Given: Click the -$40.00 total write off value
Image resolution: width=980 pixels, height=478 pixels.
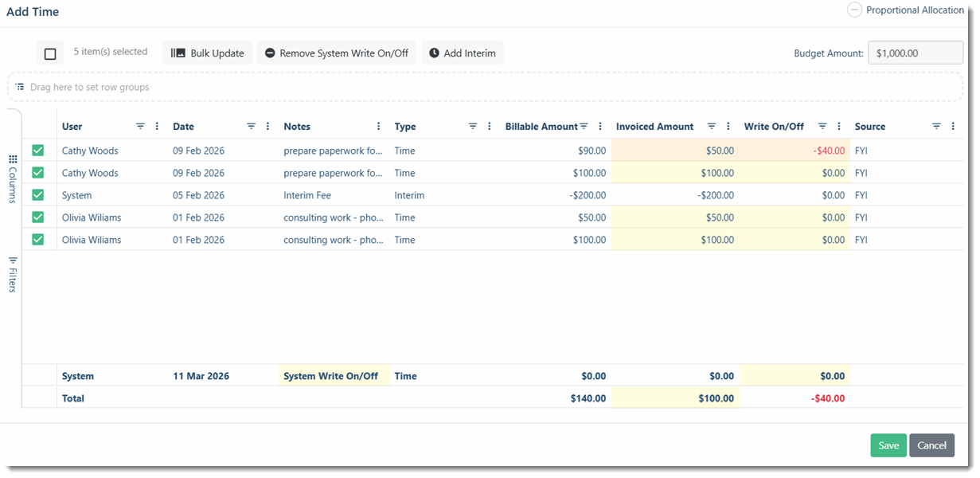Looking at the screenshot, I should click(828, 398).
